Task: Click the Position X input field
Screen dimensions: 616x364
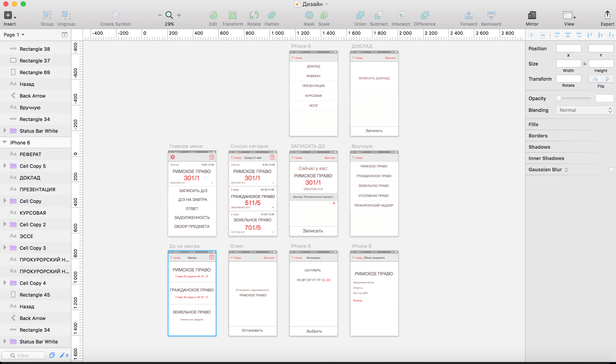Action: click(x=568, y=48)
